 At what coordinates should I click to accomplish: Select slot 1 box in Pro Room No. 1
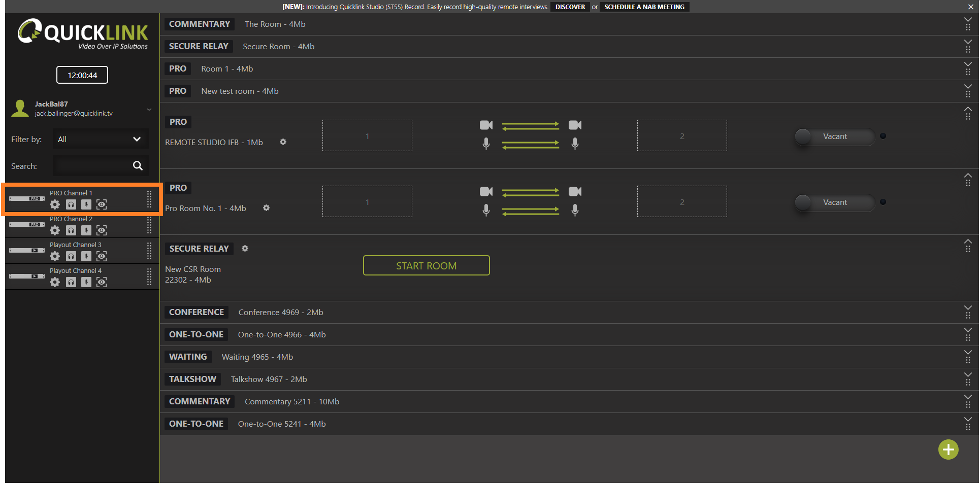tap(367, 202)
